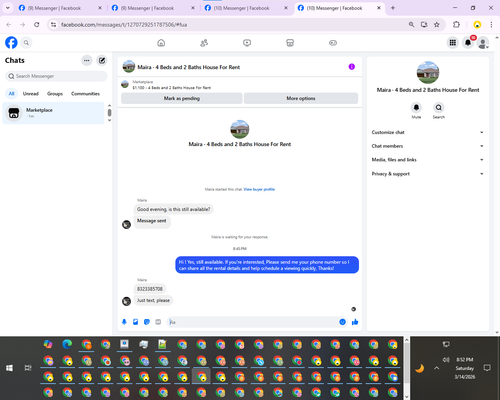Click the facebook.com address bar URL

coord(124,25)
